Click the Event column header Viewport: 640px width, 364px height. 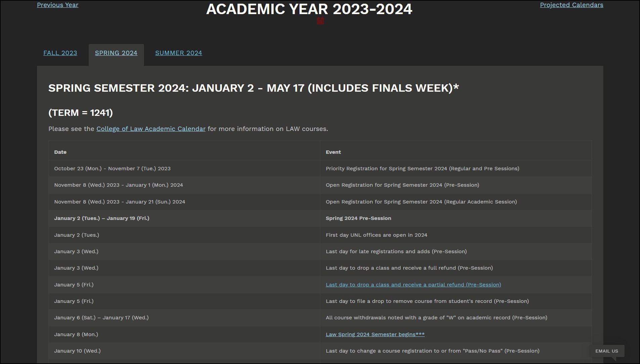pyautogui.click(x=333, y=152)
